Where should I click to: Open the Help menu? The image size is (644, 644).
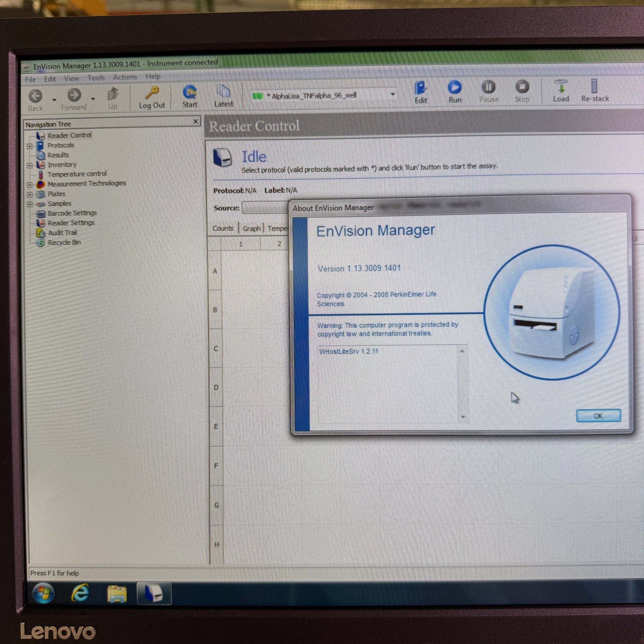(153, 77)
